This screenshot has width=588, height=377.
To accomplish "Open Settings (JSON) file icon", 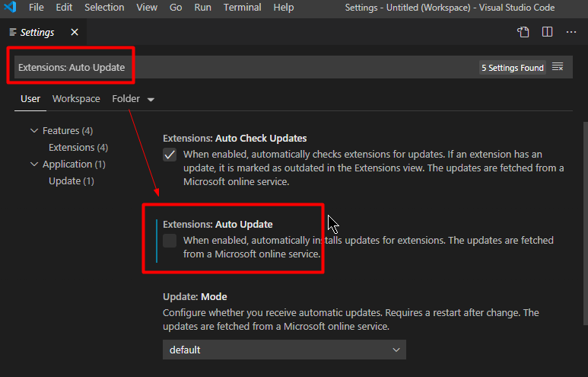I will pyautogui.click(x=523, y=32).
